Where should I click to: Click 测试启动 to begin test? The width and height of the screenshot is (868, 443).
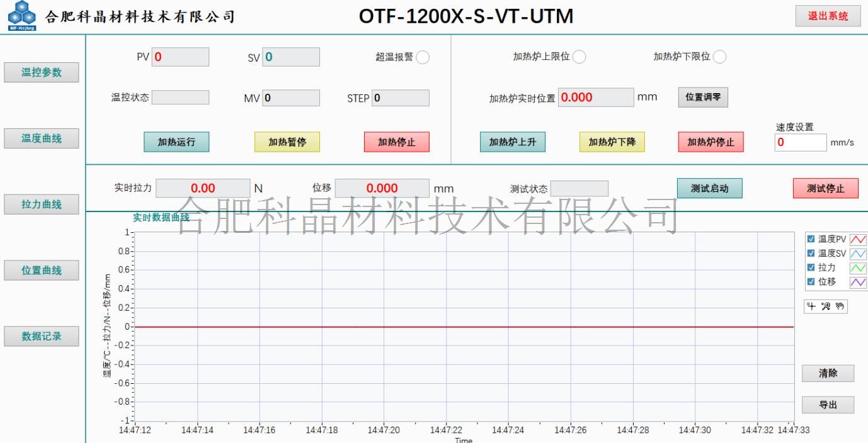[709, 188]
